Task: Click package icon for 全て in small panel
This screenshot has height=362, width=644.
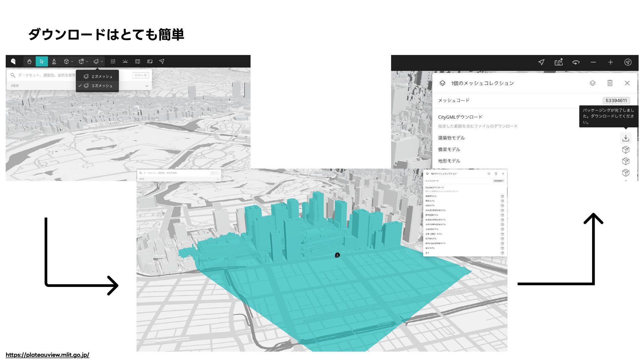Action: pos(502,253)
